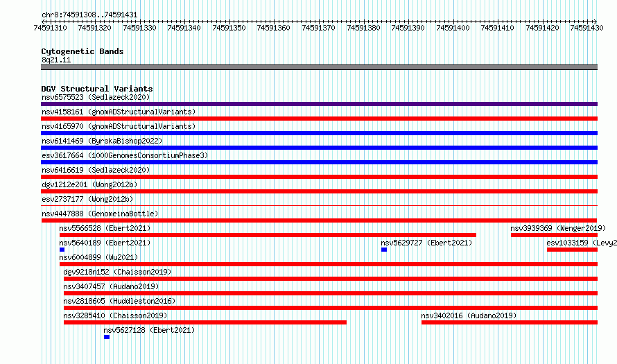This screenshot has height=364, width=617.
Task: Select ruler tick label 74591330
Action: [x=139, y=28]
